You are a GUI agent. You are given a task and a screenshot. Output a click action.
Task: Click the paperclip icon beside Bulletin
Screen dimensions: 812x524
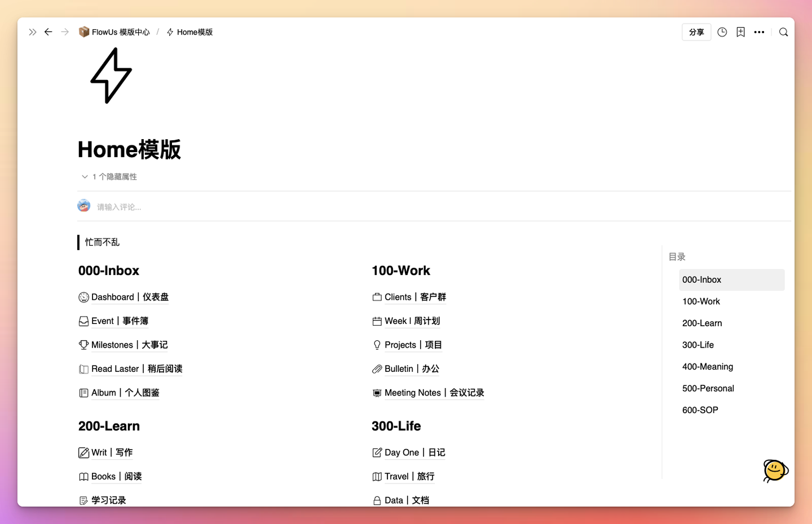pyautogui.click(x=377, y=368)
